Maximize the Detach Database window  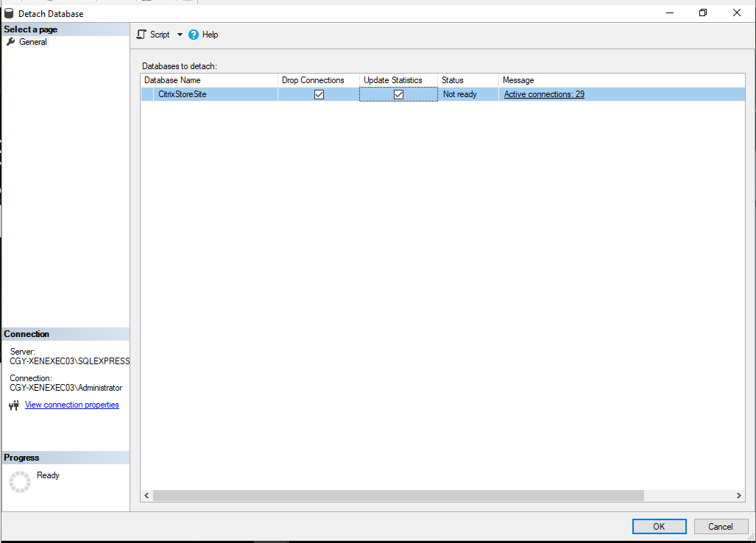703,13
